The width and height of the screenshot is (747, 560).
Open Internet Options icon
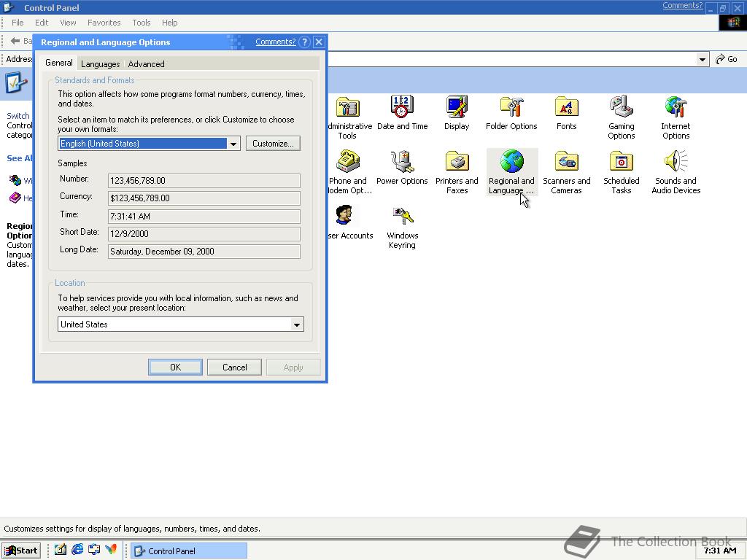pyautogui.click(x=676, y=106)
